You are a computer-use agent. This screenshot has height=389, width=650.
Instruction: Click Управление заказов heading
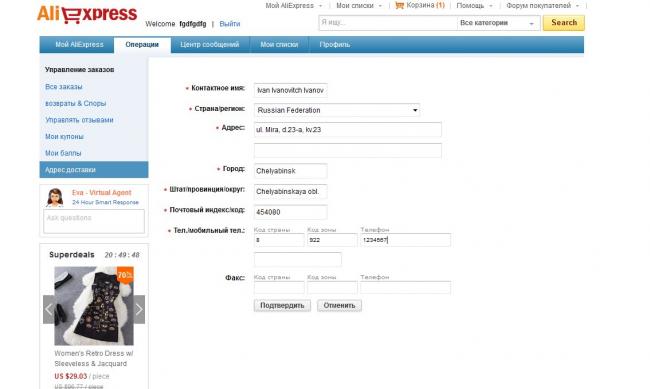(80, 70)
